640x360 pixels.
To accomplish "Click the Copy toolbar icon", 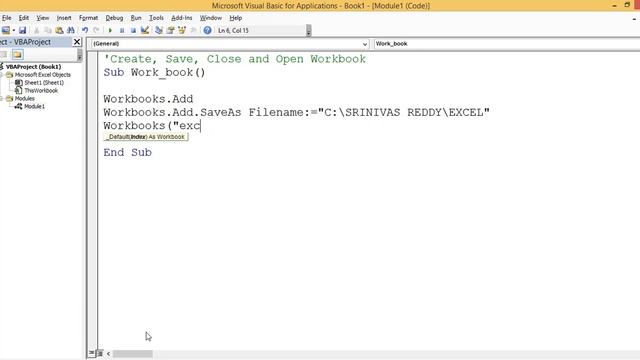I will [x=48, y=30].
